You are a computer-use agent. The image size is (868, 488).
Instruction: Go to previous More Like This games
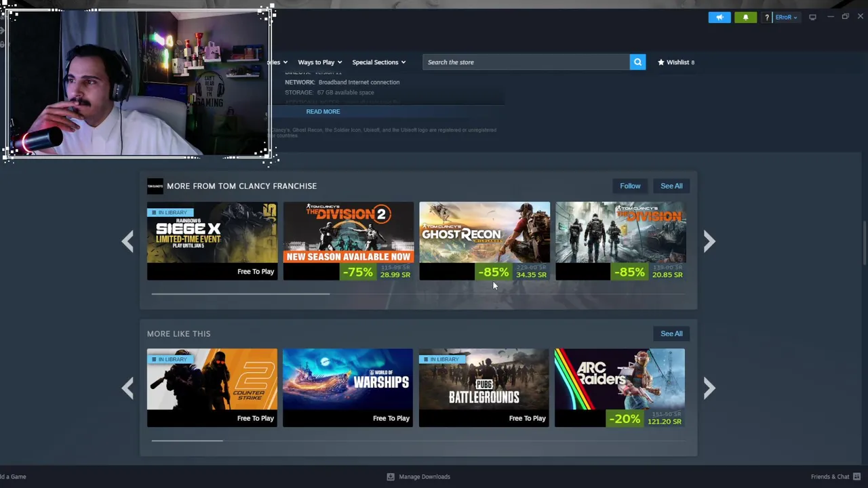(127, 388)
